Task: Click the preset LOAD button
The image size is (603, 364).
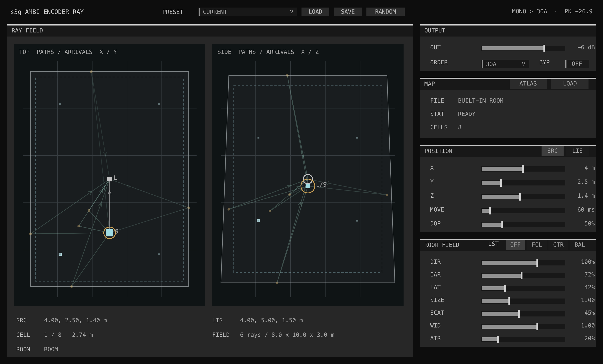Action: 315,12
